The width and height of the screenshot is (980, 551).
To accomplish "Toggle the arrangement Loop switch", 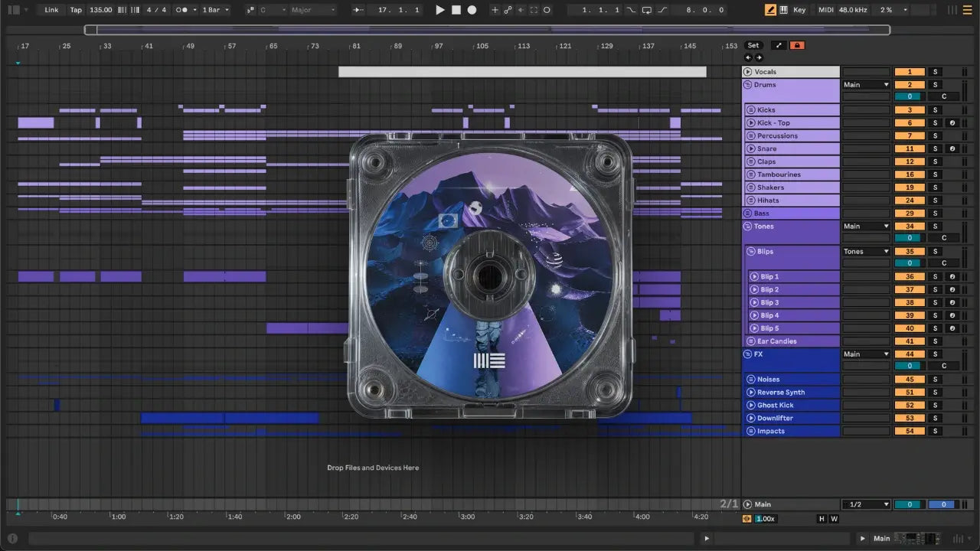I will (x=647, y=10).
